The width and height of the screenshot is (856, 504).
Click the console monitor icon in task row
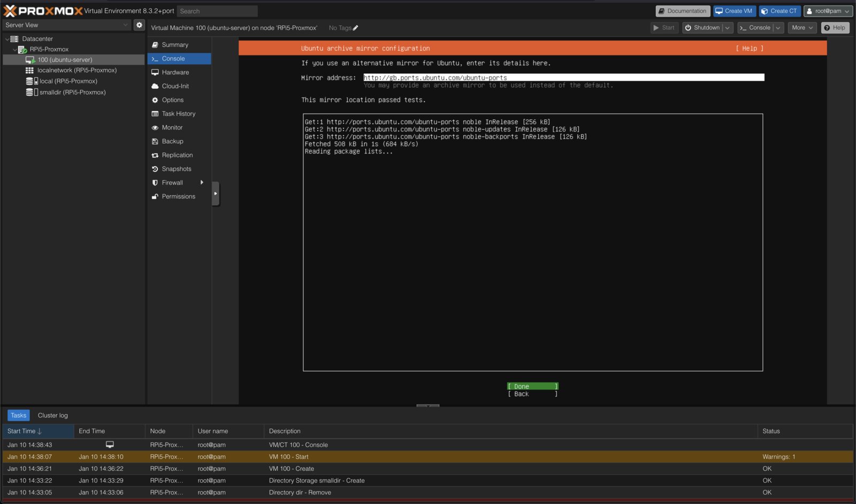click(x=110, y=445)
